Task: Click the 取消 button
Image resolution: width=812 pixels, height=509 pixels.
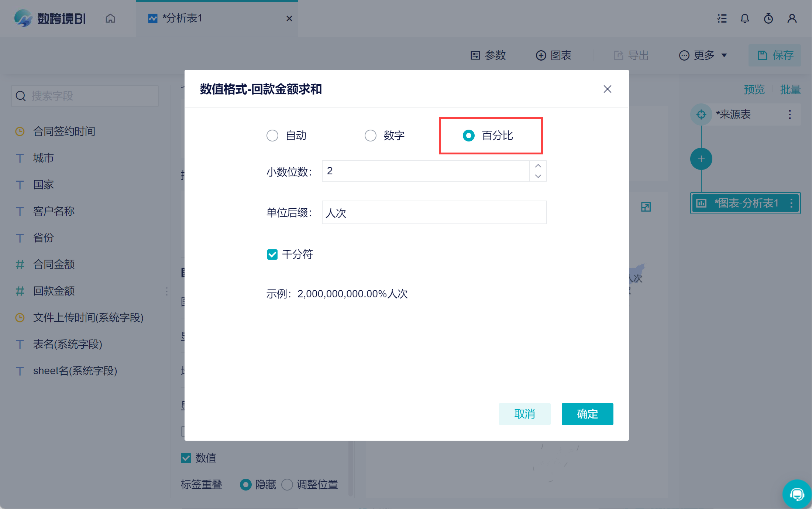Action: [524, 414]
